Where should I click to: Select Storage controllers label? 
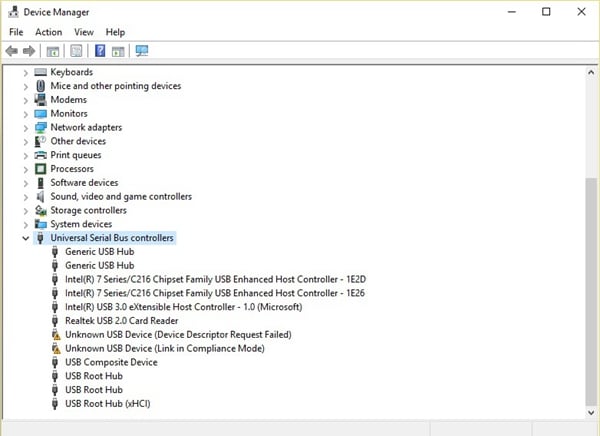click(88, 210)
